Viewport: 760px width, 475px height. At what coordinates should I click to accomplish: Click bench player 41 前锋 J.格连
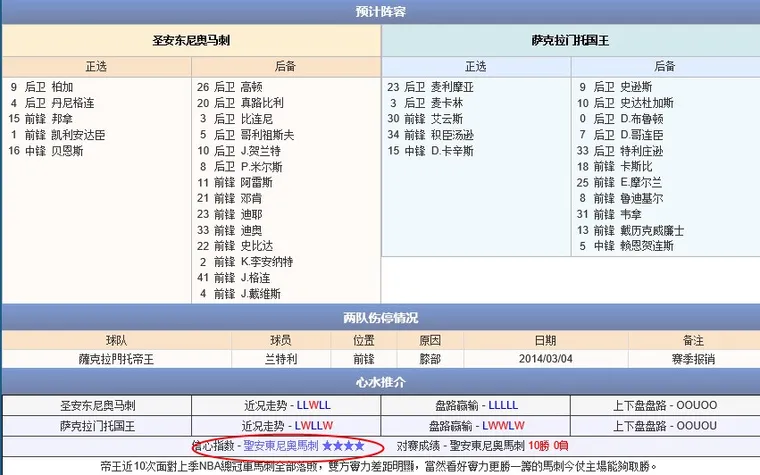tap(234, 278)
